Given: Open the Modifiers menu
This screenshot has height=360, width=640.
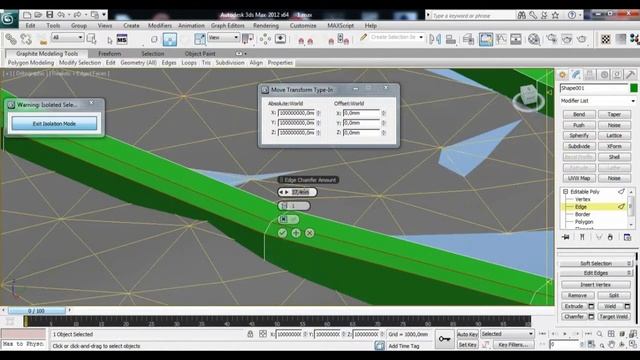Looking at the screenshot, I should point(160,26).
